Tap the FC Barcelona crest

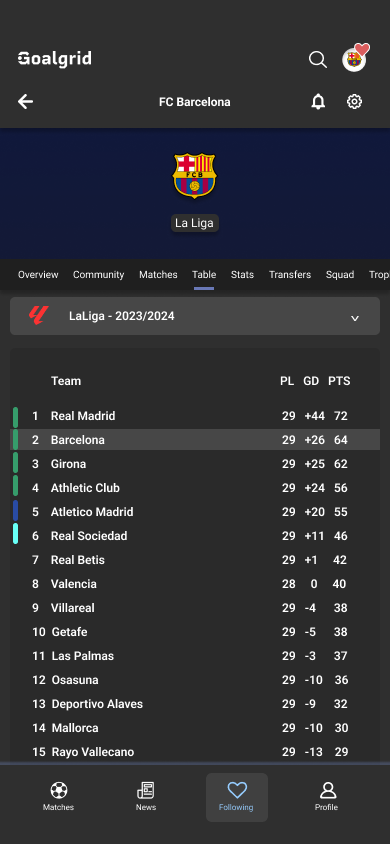click(x=194, y=175)
